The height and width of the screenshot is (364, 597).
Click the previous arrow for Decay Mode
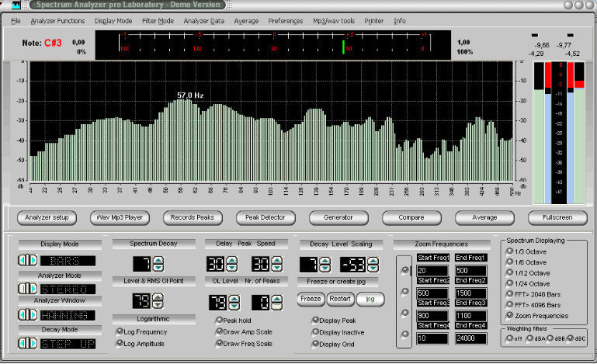click(x=23, y=344)
